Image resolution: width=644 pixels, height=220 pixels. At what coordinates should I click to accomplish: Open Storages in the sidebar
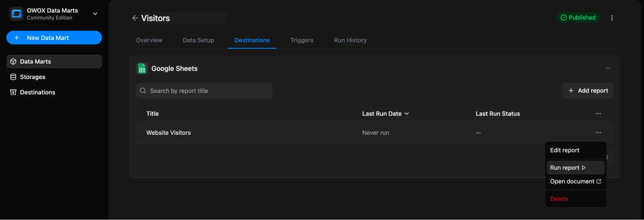pyautogui.click(x=33, y=77)
